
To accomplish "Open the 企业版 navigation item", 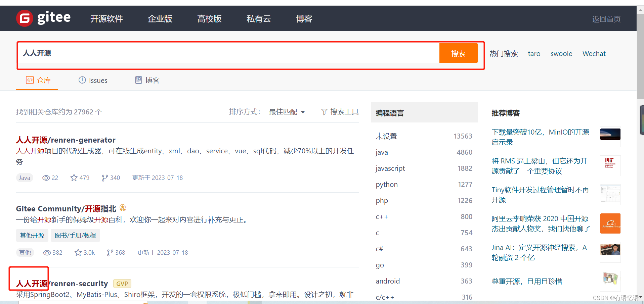I will click(160, 19).
